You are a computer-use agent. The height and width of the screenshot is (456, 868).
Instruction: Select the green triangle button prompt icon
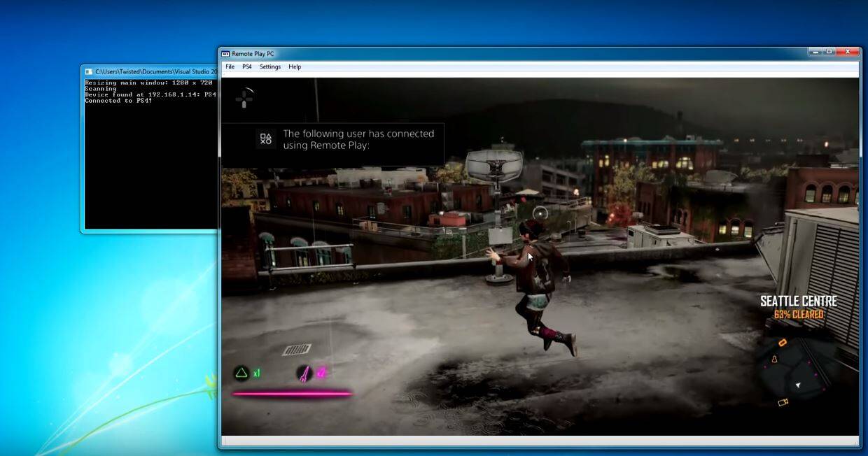click(x=242, y=373)
